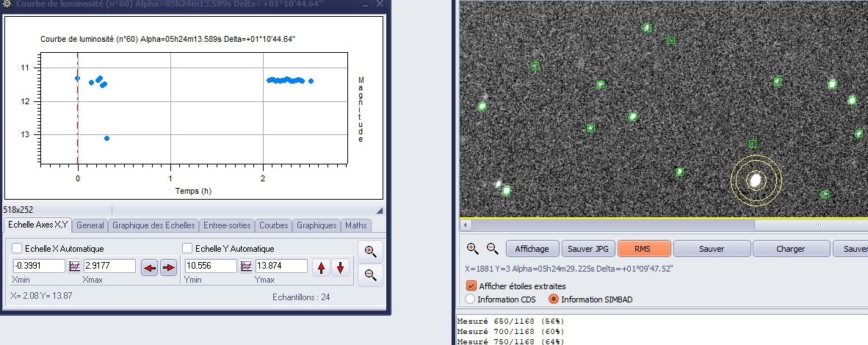Click resize grip beside 518x252 label
868x345 pixels.
point(379,211)
